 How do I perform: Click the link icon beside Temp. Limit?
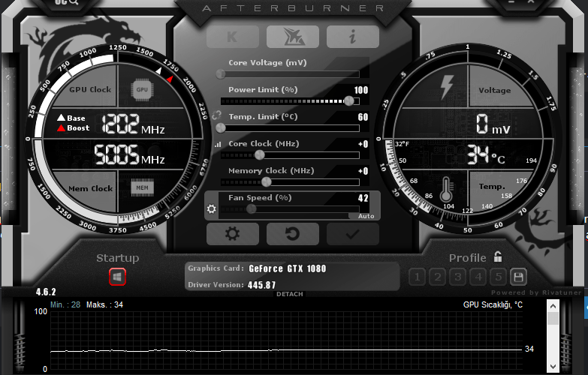(x=217, y=115)
